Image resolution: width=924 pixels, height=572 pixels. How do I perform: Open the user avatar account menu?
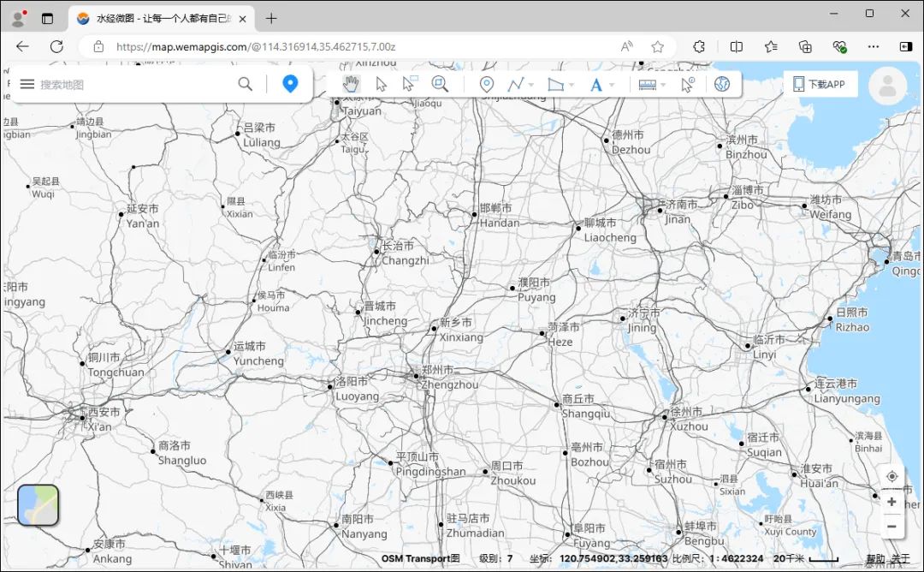(x=887, y=86)
